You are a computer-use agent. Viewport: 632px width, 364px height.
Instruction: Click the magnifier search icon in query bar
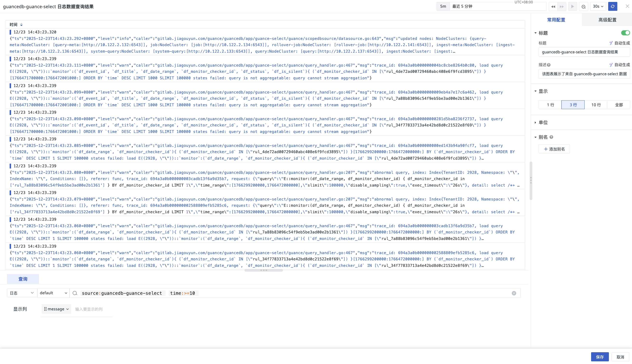[x=75, y=293]
